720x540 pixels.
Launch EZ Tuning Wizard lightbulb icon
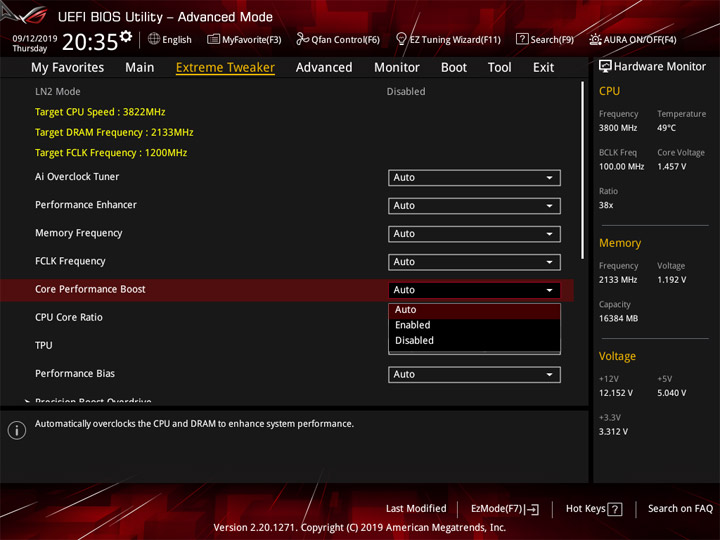401,39
